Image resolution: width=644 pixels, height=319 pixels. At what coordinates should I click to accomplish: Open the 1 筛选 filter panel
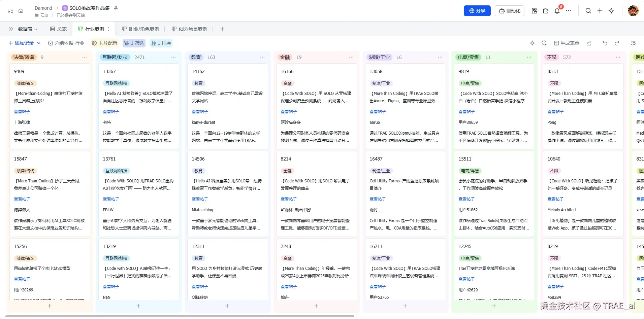click(134, 43)
